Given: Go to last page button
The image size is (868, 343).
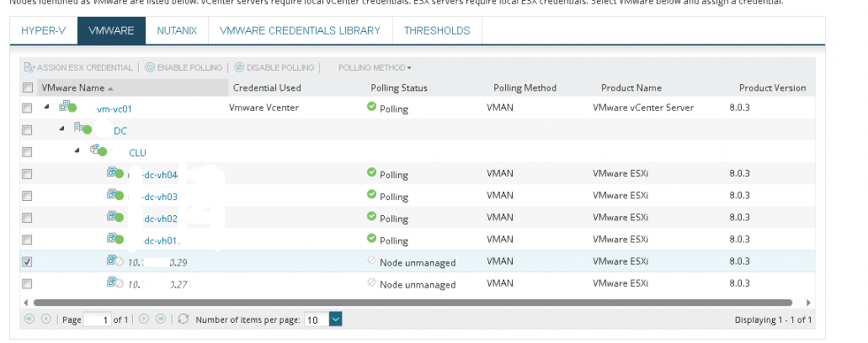Looking at the screenshot, I should coord(161,319).
